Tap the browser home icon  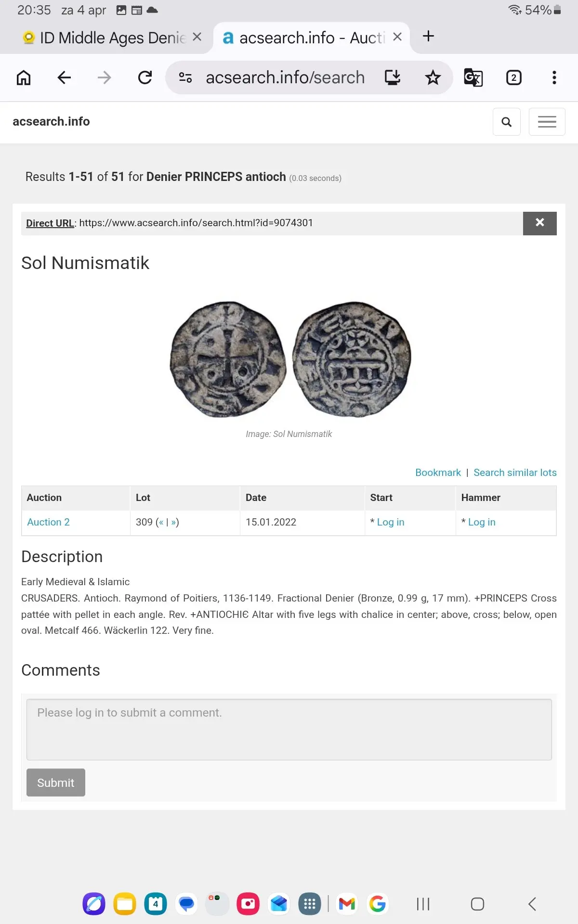point(24,77)
